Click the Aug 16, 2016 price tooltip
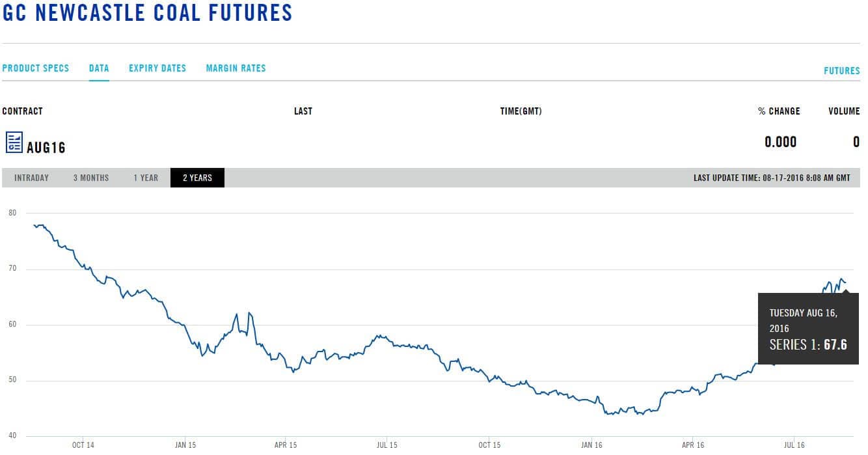 point(808,329)
